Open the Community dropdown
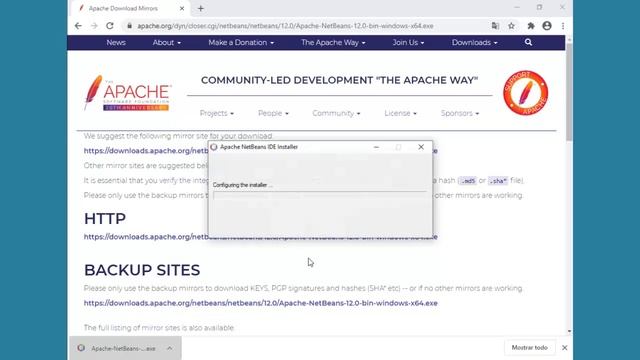Image resolution: width=640 pixels, height=360 pixels. [336, 113]
